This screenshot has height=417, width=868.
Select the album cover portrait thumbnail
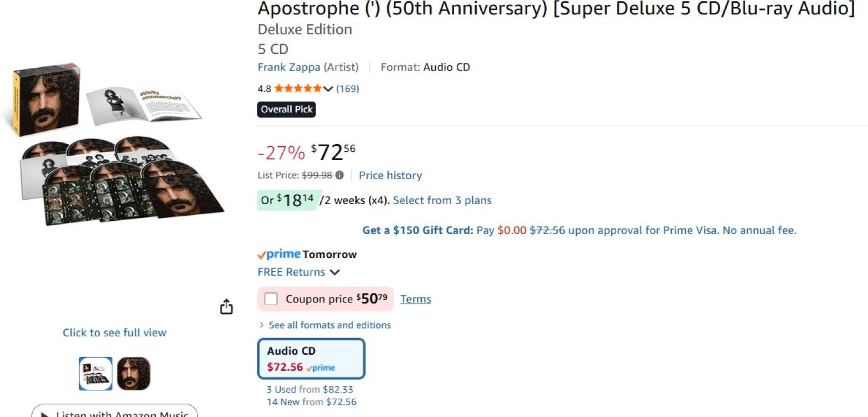[x=133, y=373]
